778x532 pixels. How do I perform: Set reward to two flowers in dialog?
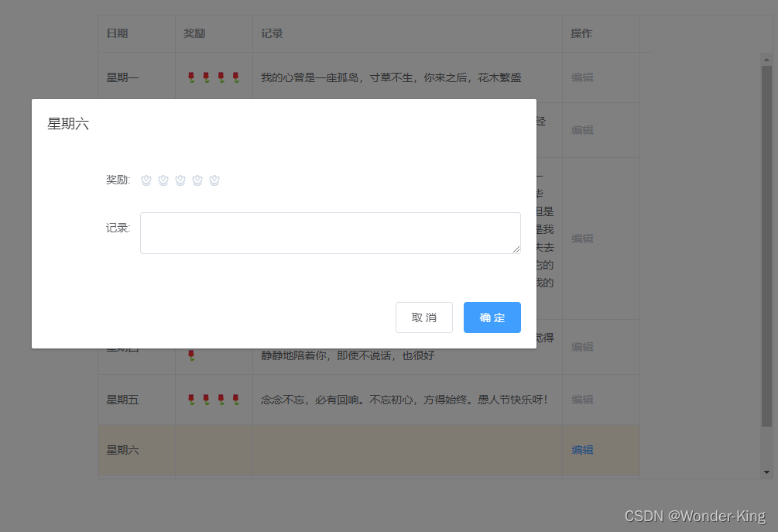point(163,180)
